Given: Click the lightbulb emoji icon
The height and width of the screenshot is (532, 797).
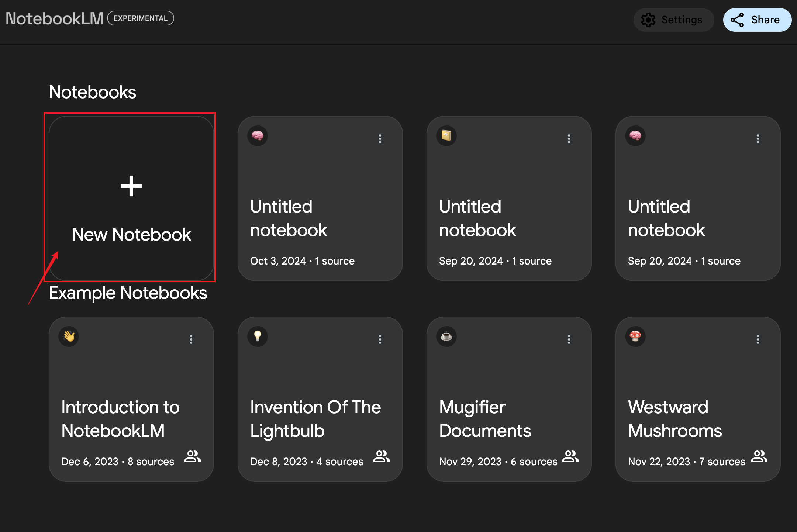Looking at the screenshot, I should (258, 336).
